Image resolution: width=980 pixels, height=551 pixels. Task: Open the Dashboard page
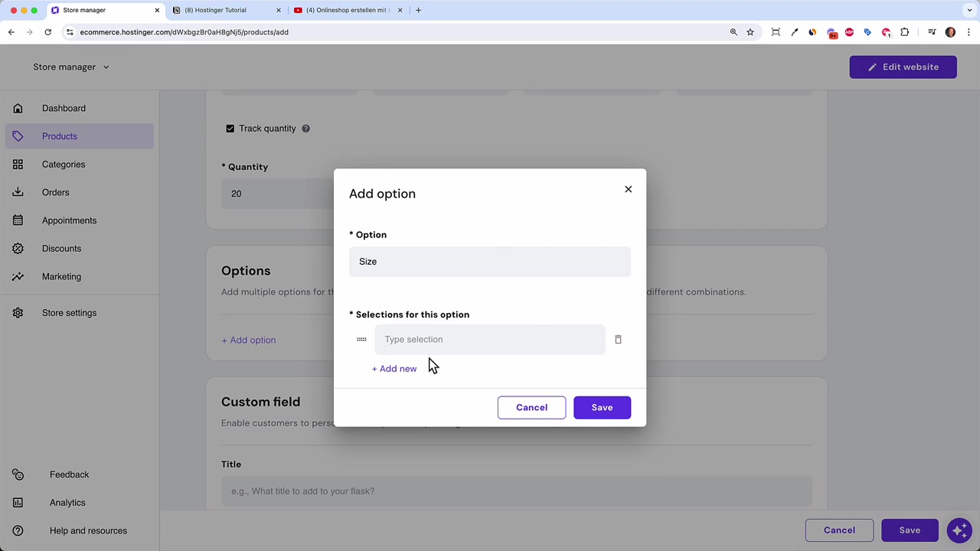tap(64, 108)
